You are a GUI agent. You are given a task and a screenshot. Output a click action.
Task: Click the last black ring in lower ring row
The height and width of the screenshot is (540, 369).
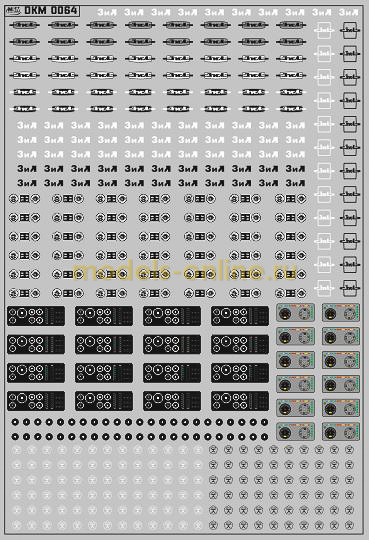[264, 437]
